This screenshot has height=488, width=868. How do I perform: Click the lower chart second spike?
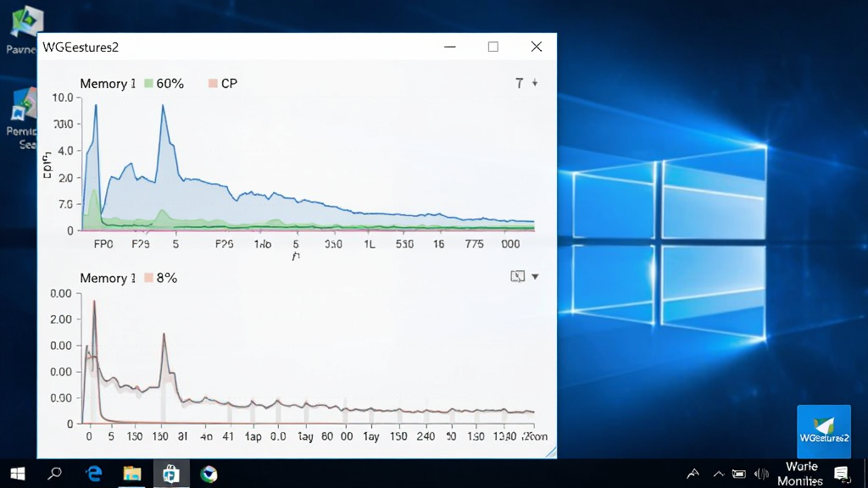(x=164, y=335)
